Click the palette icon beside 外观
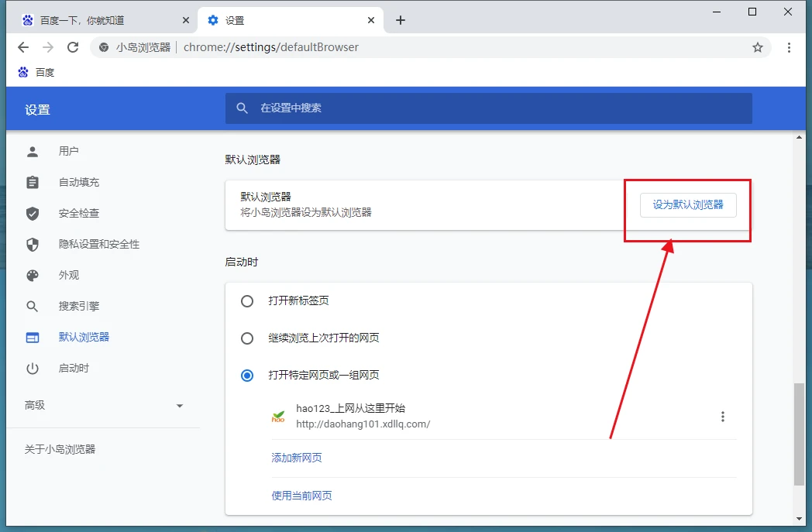 pyautogui.click(x=33, y=276)
